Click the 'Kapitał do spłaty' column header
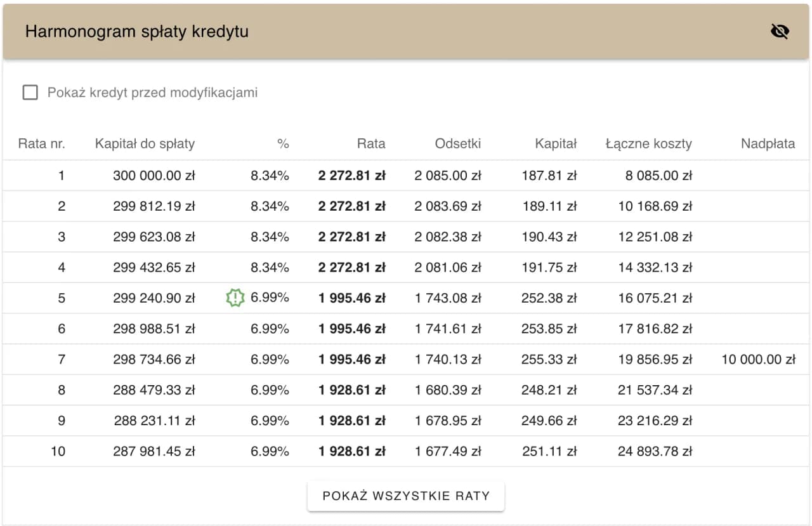The height and width of the screenshot is (526, 812). pos(145,143)
